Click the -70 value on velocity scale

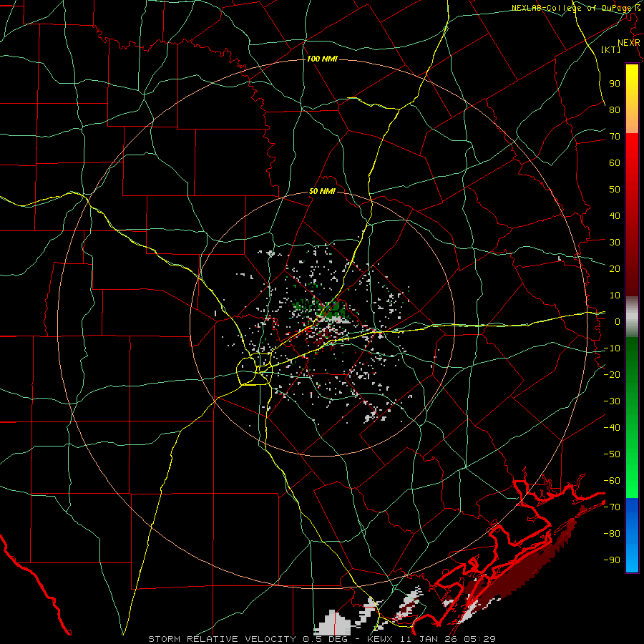612,507
